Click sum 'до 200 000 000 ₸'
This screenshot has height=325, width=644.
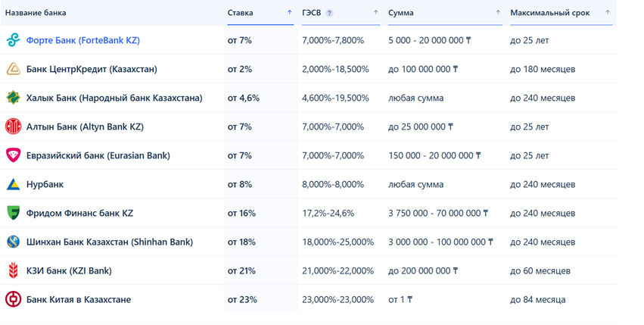pyautogui.click(x=423, y=270)
